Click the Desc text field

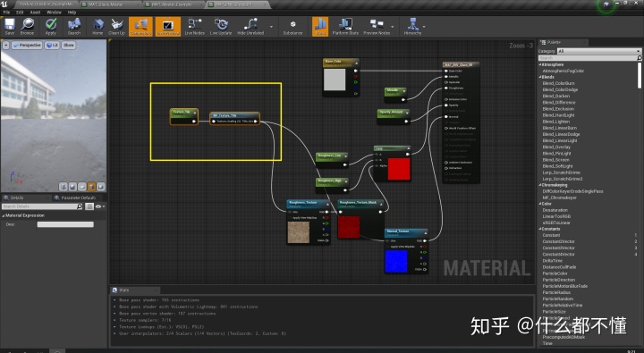[65, 224]
